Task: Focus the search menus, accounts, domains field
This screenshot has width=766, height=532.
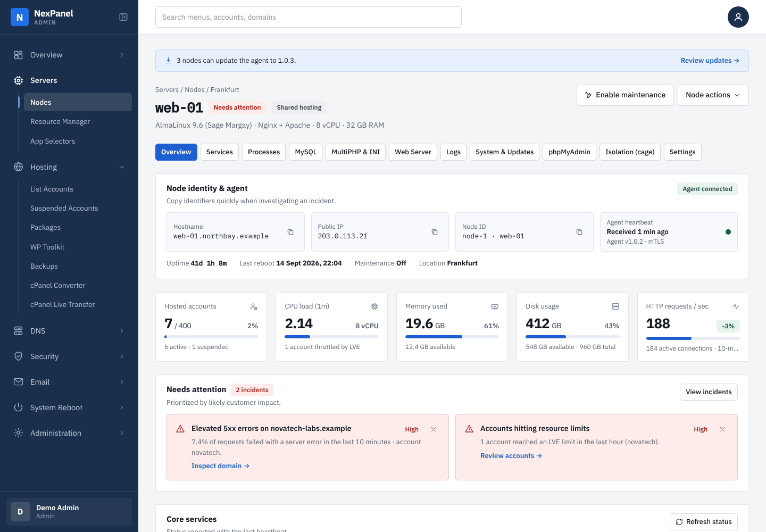Action: click(309, 17)
